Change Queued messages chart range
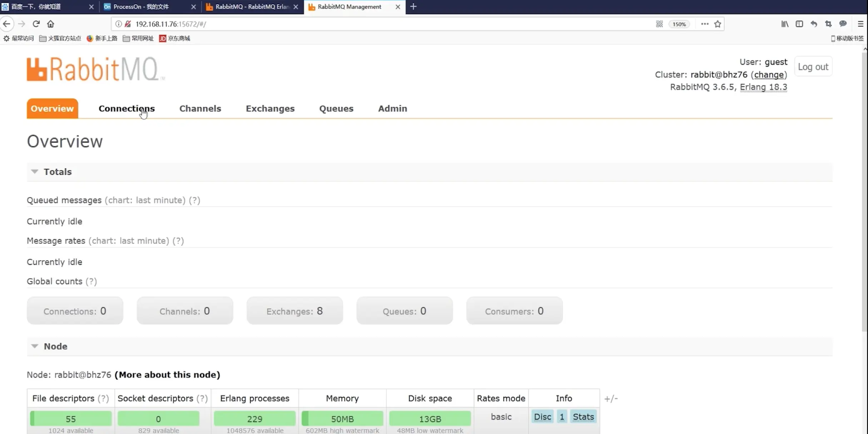Image resolution: width=868 pixels, height=434 pixels. click(x=145, y=200)
